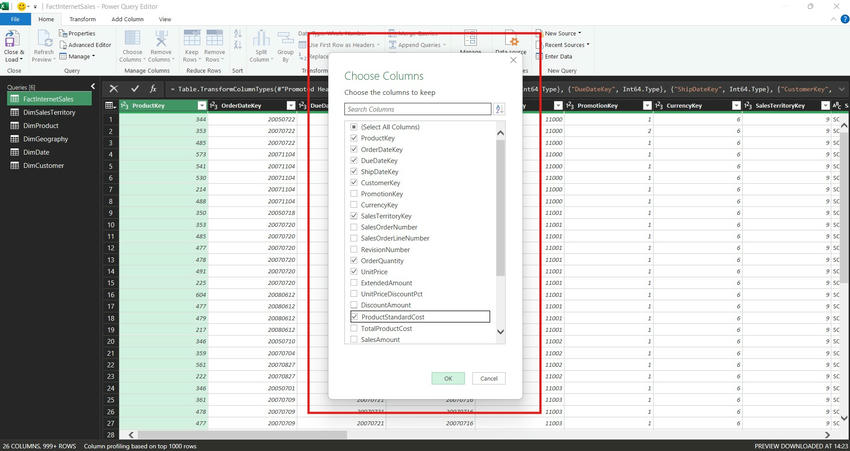Click the Recent Sources icon
Image resolution: width=850 pixels, height=451 pixels.
(x=539, y=45)
